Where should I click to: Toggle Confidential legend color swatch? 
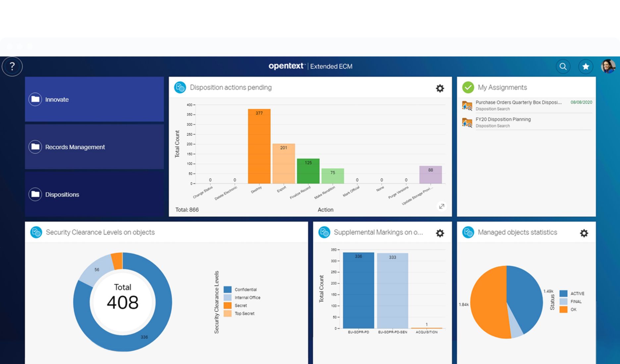[228, 290]
